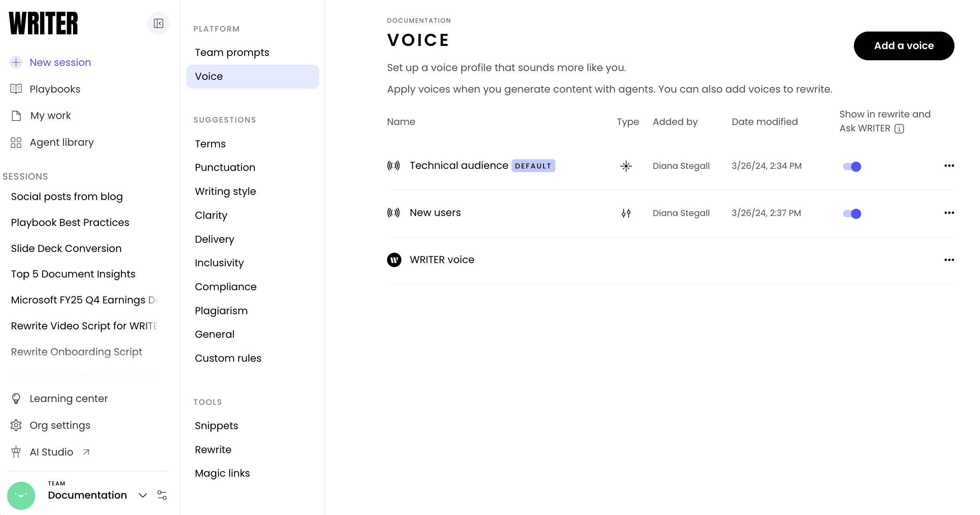Viewport: 980px width, 515px height.
Task: Open more options for Technical audience
Action: click(949, 166)
